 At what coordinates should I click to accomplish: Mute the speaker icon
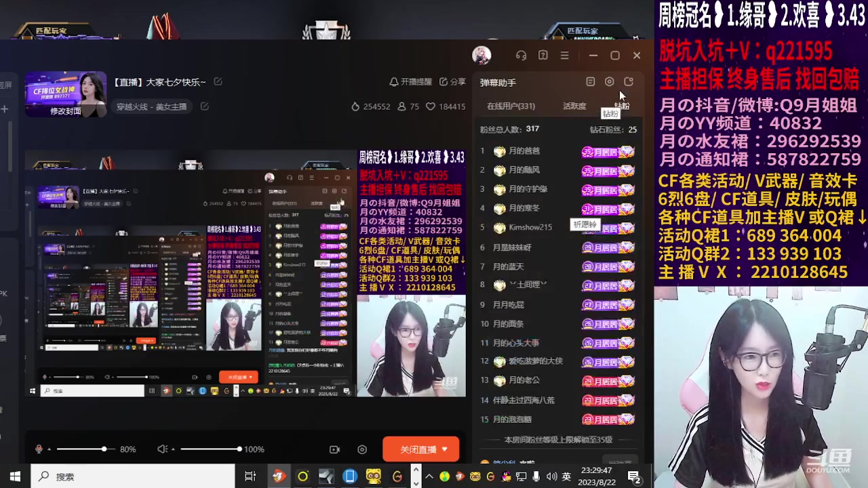[x=162, y=449]
